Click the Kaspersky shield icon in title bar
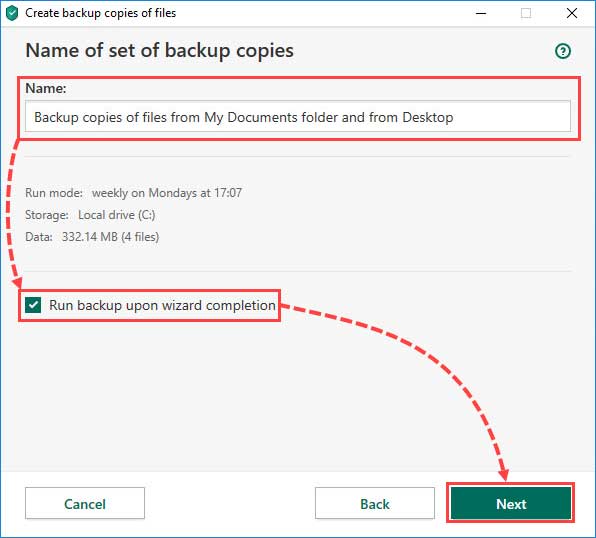The image size is (596, 538). (12, 13)
